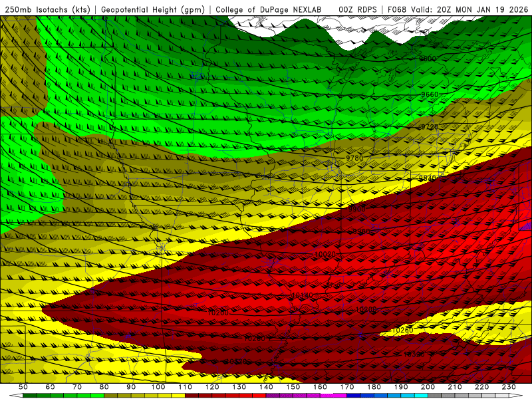532x399 pixels.
Task: Select the 70 value on the colorbar
Action: click(x=77, y=387)
